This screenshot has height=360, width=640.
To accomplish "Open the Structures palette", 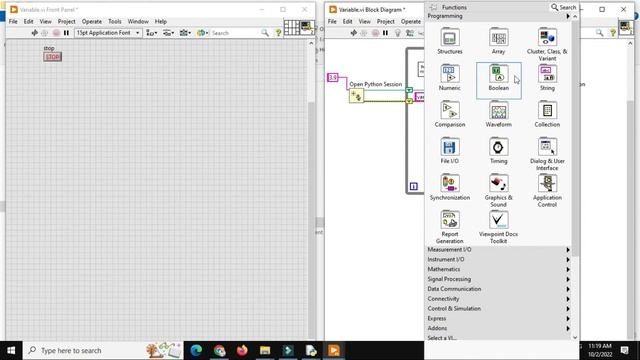I will (450, 41).
